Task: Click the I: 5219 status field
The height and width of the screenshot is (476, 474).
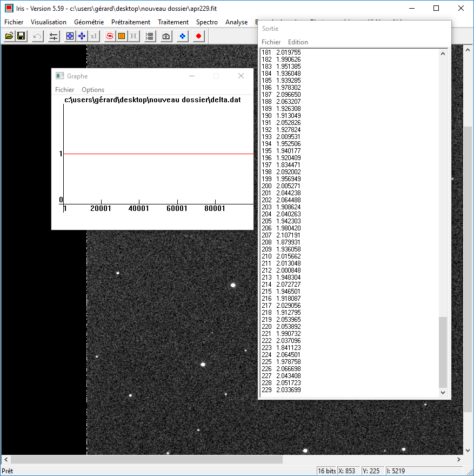Action: pyautogui.click(x=423, y=471)
